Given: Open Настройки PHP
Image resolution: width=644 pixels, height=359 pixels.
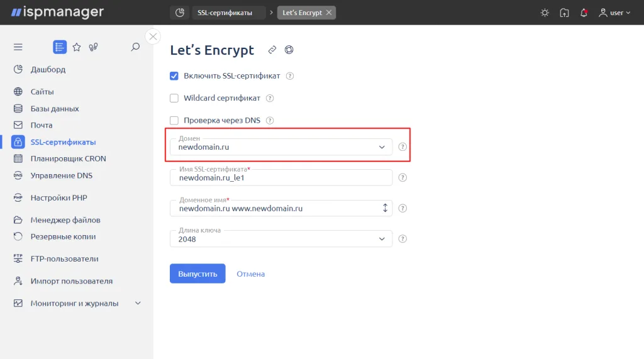Looking at the screenshot, I should 58,197.
